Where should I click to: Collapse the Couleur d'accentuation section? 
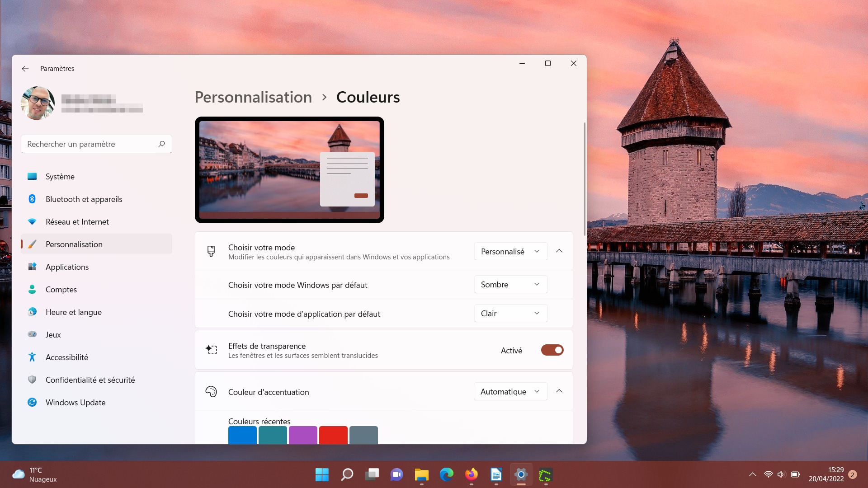click(x=559, y=391)
